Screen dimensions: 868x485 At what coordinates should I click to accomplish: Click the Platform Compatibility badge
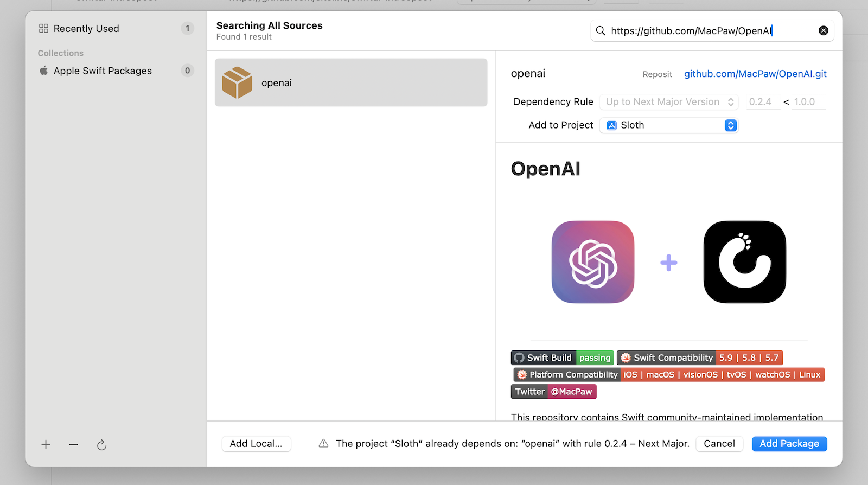tap(669, 375)
